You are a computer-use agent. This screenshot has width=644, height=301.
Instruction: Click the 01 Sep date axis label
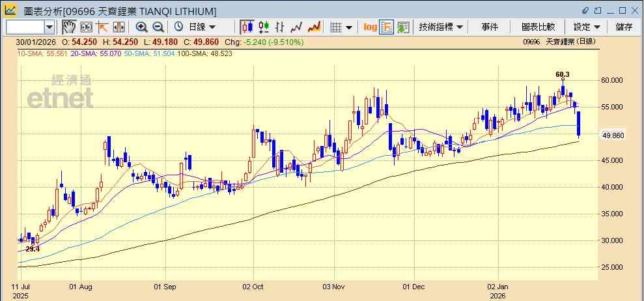tap(165, 286)
